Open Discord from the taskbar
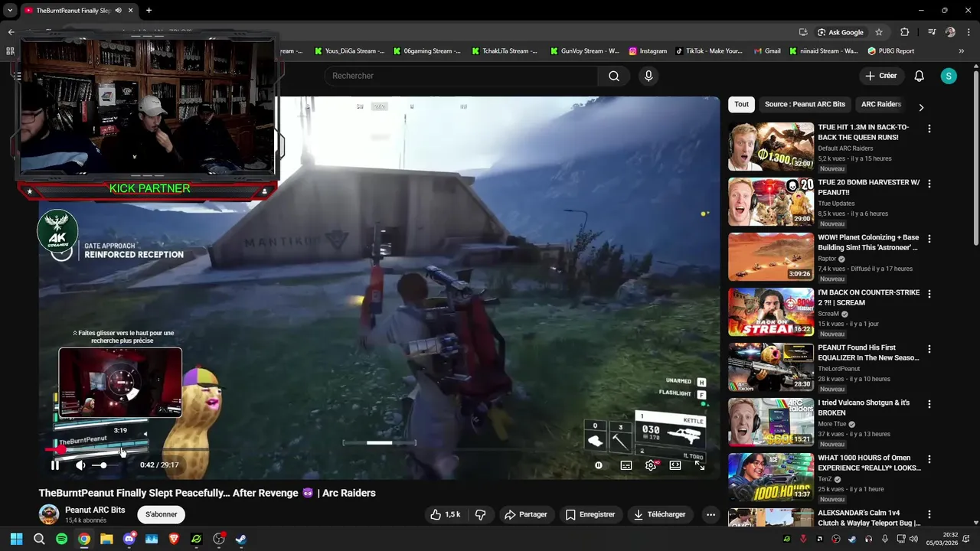 click(x=129, y=539)
